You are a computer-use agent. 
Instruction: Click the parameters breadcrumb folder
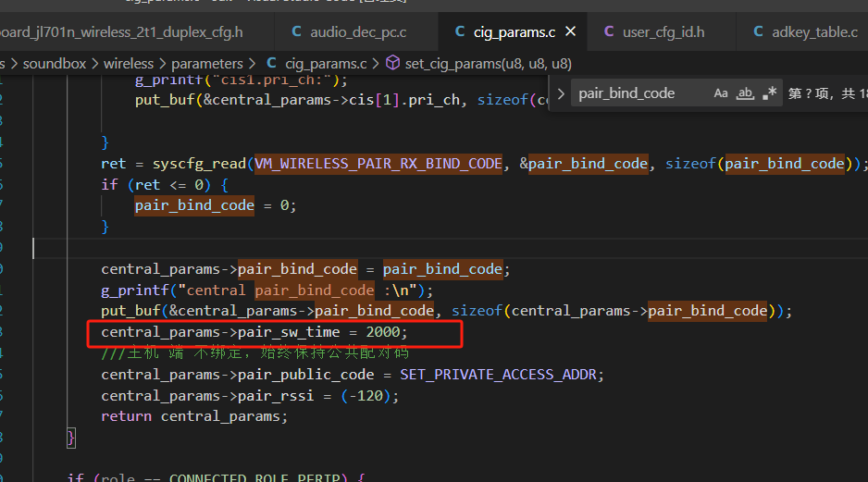207,64
